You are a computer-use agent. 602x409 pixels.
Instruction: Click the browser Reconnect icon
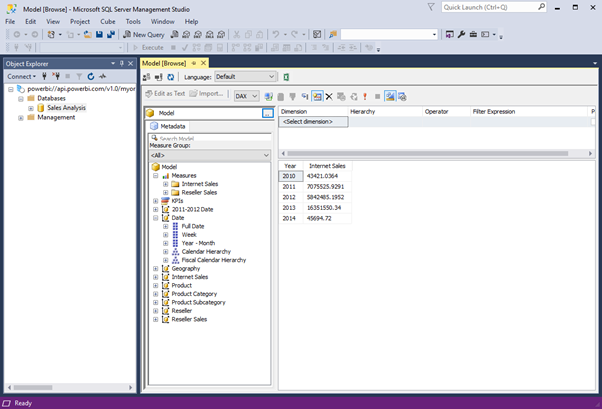pyautogui.click(x=159, y=77)
